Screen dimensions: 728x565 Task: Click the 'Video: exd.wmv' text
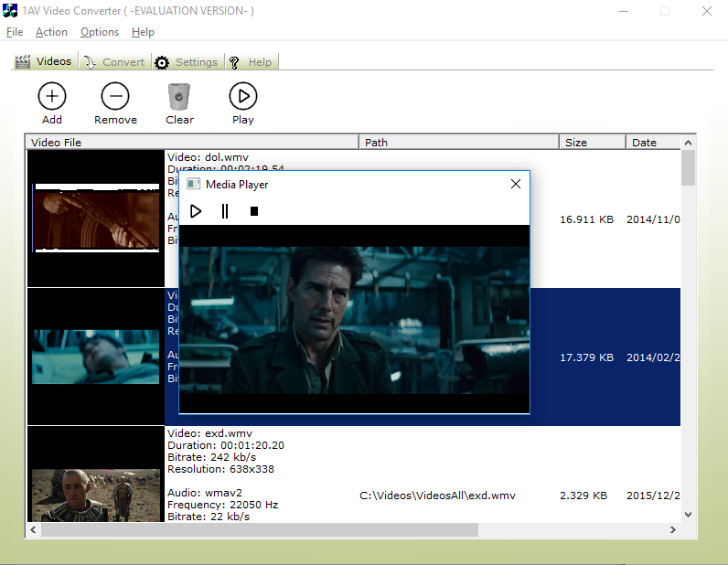click(x=209, y=433)
